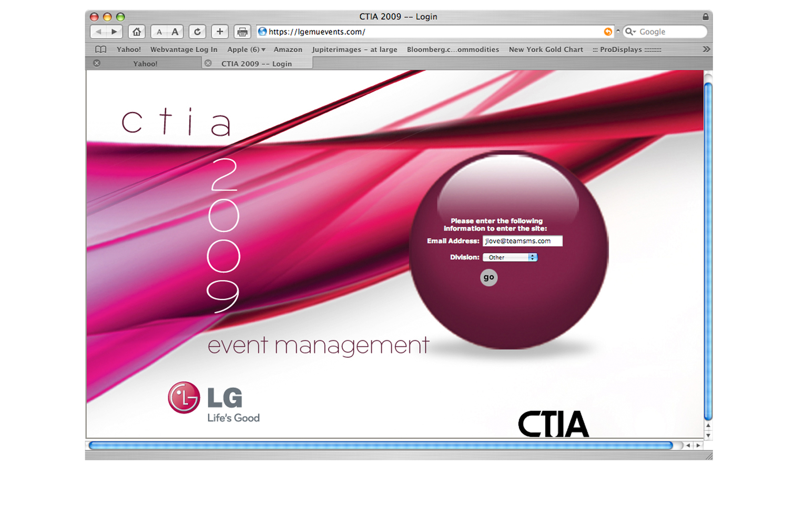Click the orange RSS/snapback icon in address bar
This screenshot has width=800, height=532.
(x=608, y=32)
